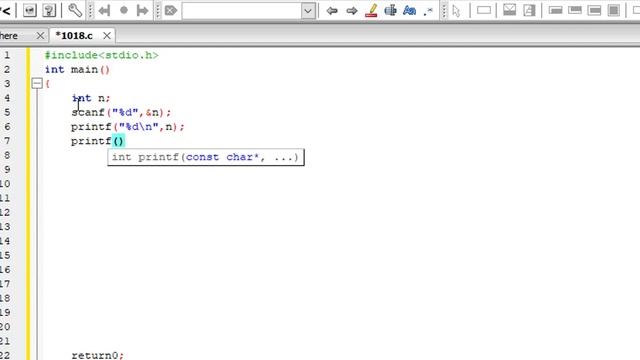
Task: Click the yellow highlighter pen icon
Action: (371, 10)
